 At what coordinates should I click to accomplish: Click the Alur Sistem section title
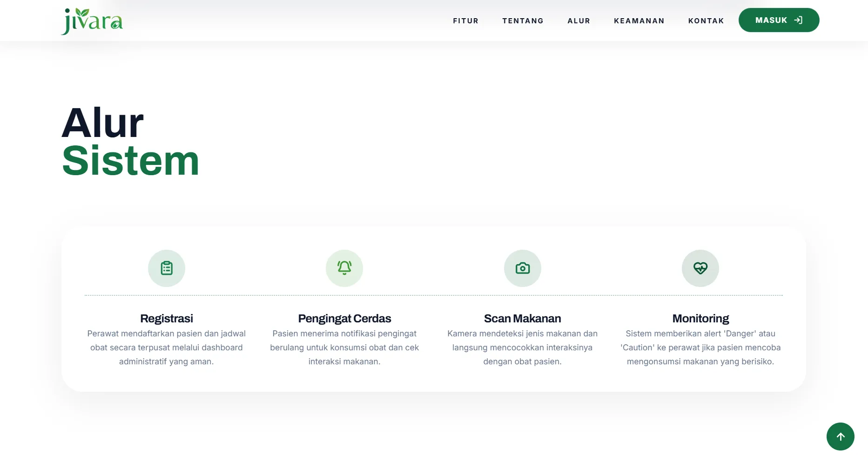[x=131, y=142]
